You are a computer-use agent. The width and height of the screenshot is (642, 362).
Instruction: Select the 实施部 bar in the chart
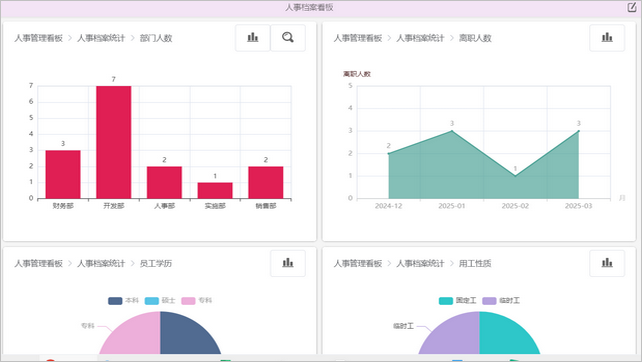pyautogui.click(x=215, y=190)
